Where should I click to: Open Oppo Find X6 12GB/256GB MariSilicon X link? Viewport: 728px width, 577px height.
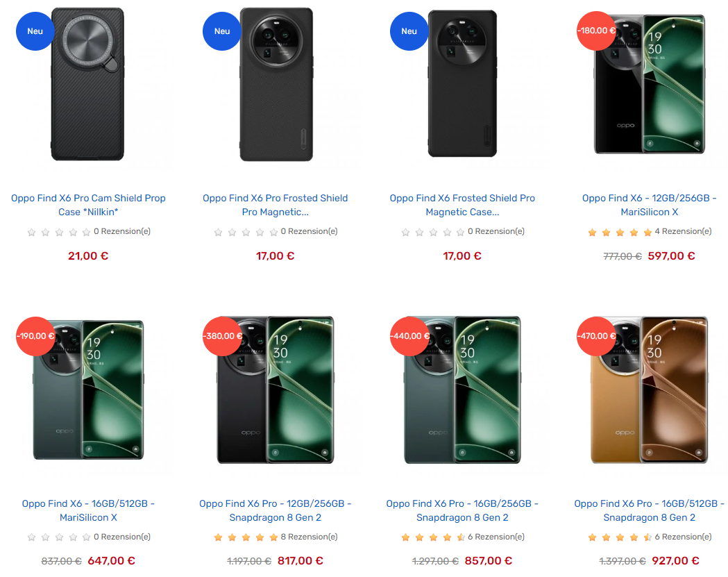click(x=649, y=205)
